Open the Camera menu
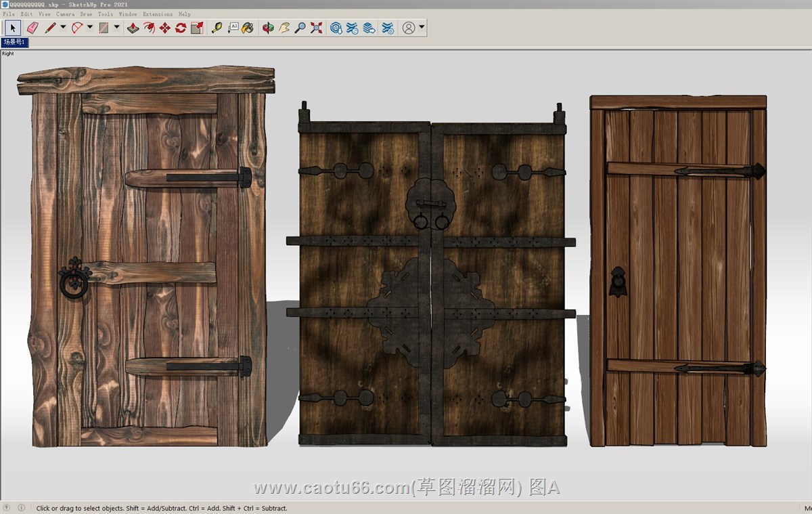This screenshot has width=812, height=514. [x=65, y=14]
